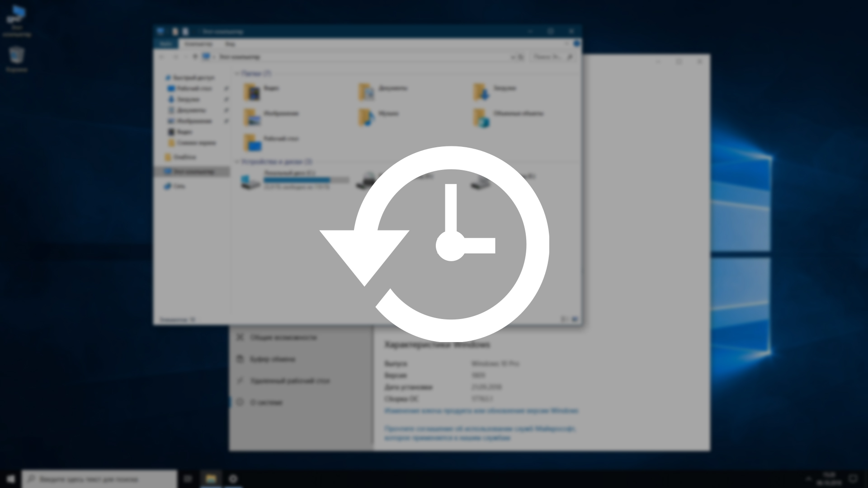This screenshot has height=488, width=868.
Task: Click the Back arrow in File Explorer
Action: click(162, 57)
